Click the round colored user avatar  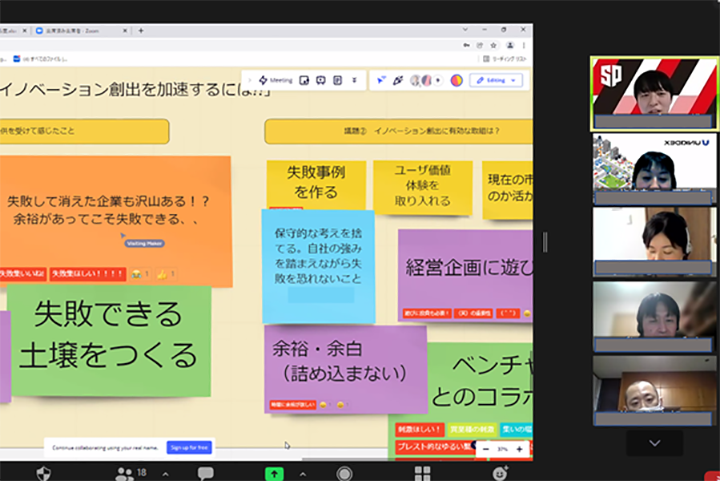point(457,80)
